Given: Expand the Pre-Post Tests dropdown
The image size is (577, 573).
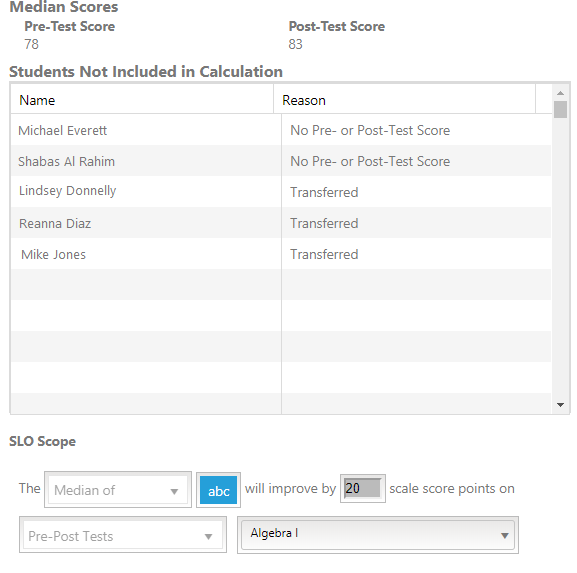Looking at the screenshot, I should point(123,535).
